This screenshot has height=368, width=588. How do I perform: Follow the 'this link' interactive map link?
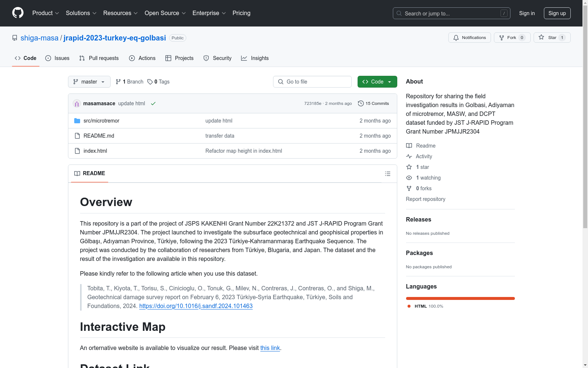[x=270, y=348]
